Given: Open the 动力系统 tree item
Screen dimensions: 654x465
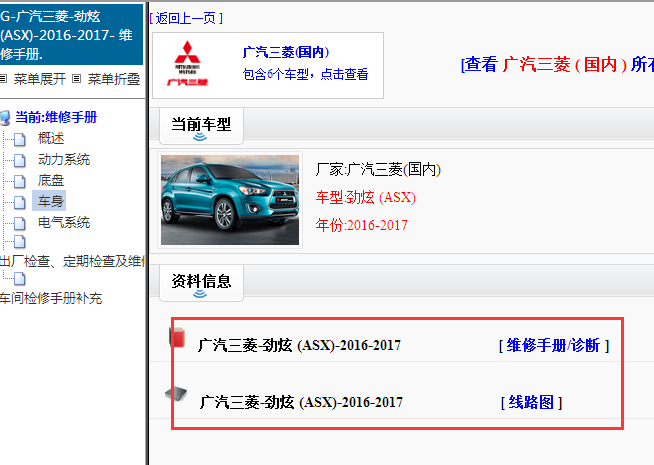Looking at the screenshot, I should [64, 159].
